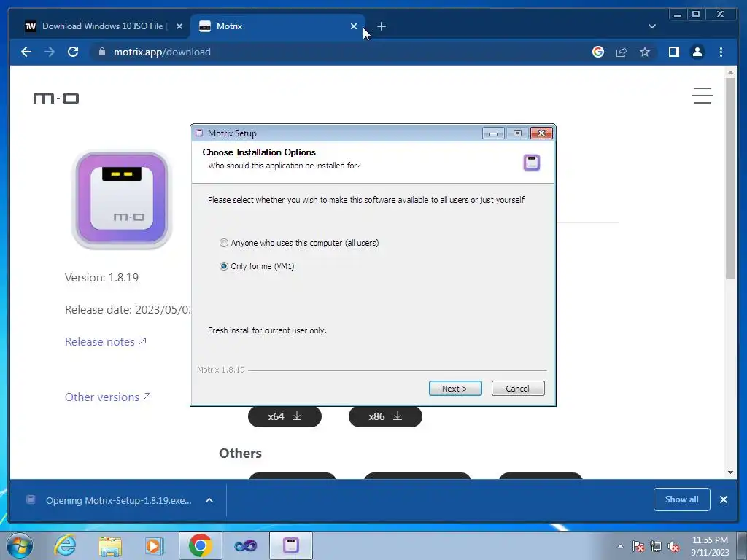The width and height of the screenshot is (747, 560).
Task: Open Windows Explorer from taskbar
Action: [110, 545]
